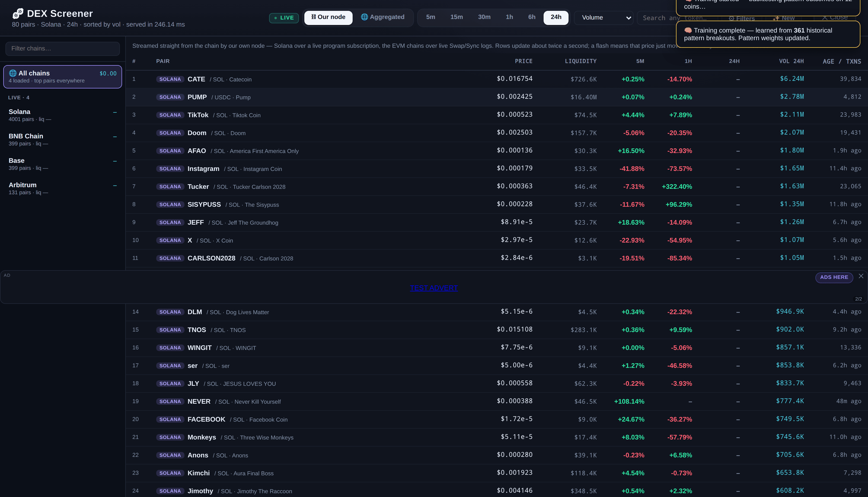Select the Base chain in sidebar
This screenshot has height=497, width=868.
62,164
